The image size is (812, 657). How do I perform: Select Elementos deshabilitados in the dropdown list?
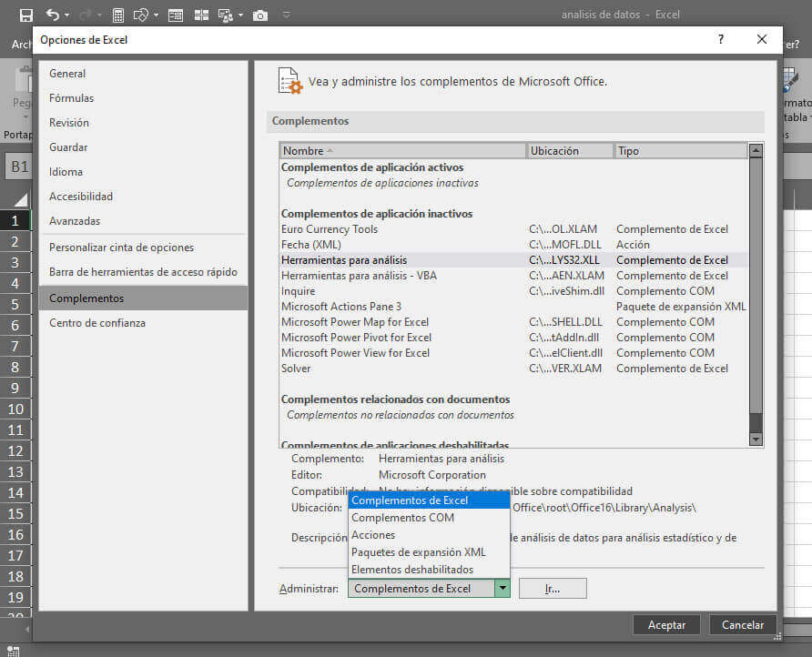[411, 570]
